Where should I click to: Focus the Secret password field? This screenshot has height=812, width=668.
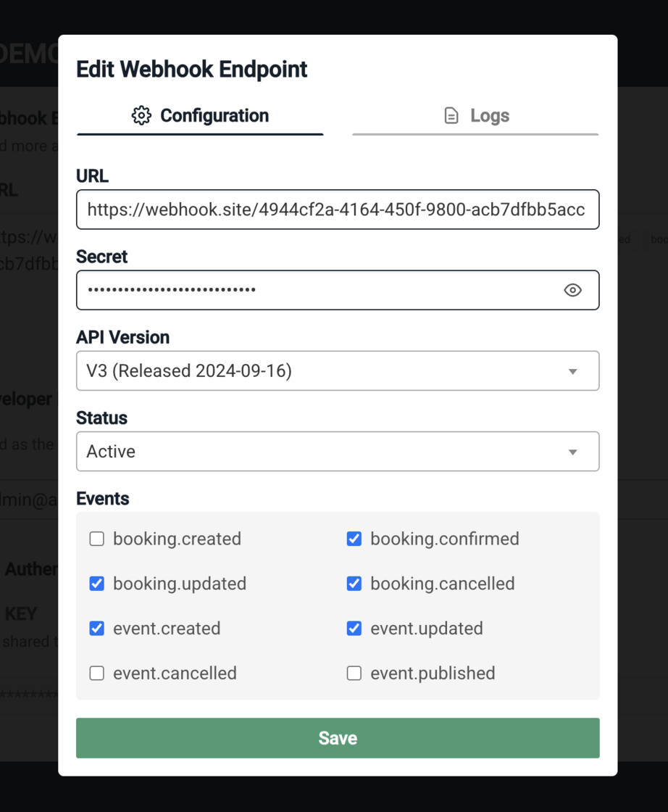[x=319, y=290]
